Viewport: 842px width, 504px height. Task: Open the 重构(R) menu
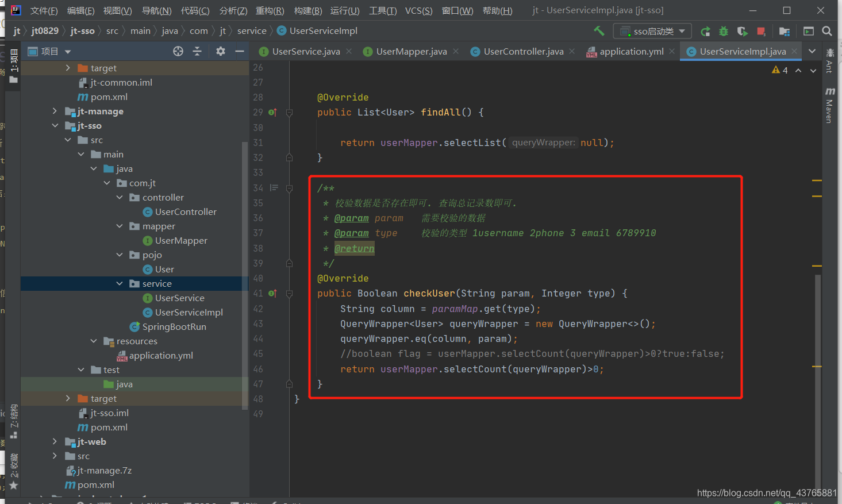[270, 10]
